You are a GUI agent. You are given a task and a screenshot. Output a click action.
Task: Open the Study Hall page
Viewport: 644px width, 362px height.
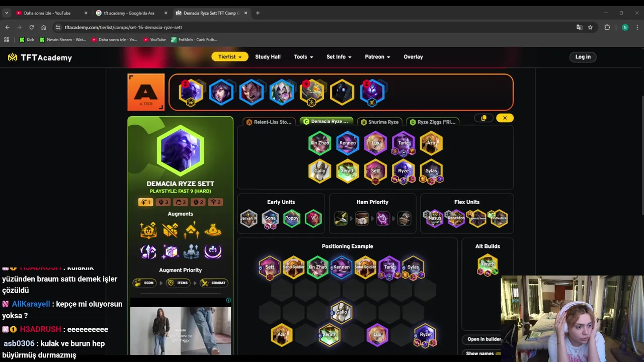coord(268,57)
